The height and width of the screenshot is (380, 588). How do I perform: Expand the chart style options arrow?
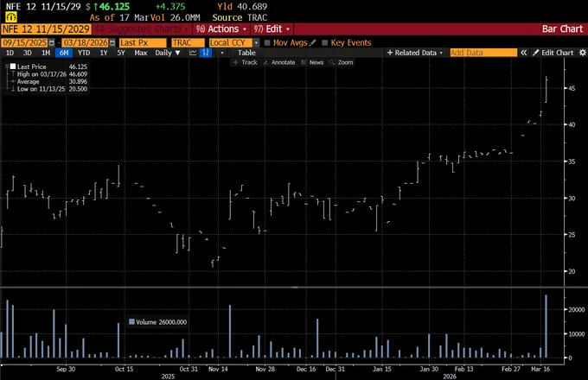(x=222, y=53)
